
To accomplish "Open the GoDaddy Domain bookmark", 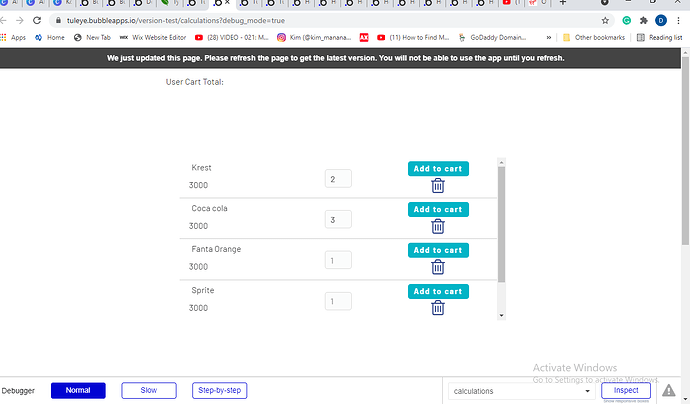I will pyautogui.click(x=492, y=37).
